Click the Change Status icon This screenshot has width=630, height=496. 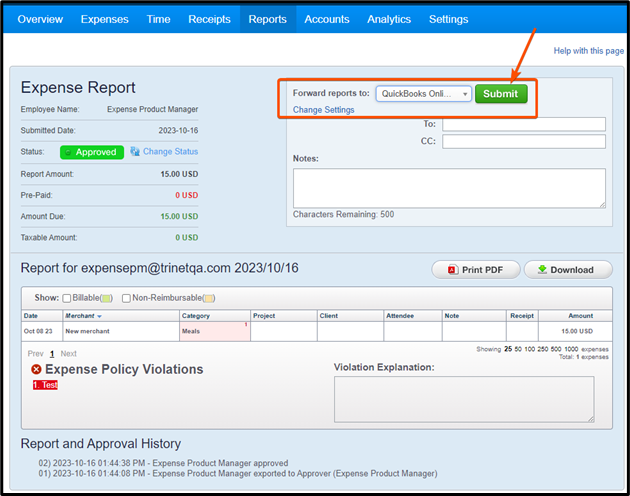pos(135,152)
